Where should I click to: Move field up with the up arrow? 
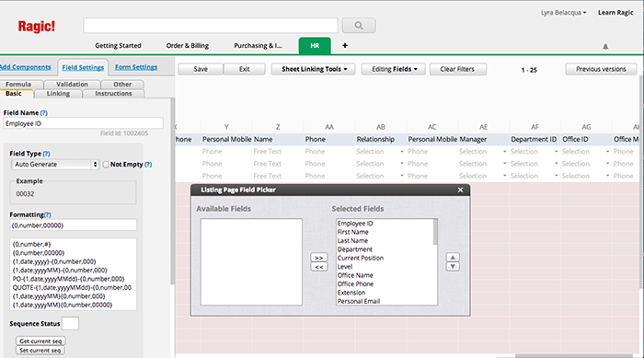tap(453, 258)
